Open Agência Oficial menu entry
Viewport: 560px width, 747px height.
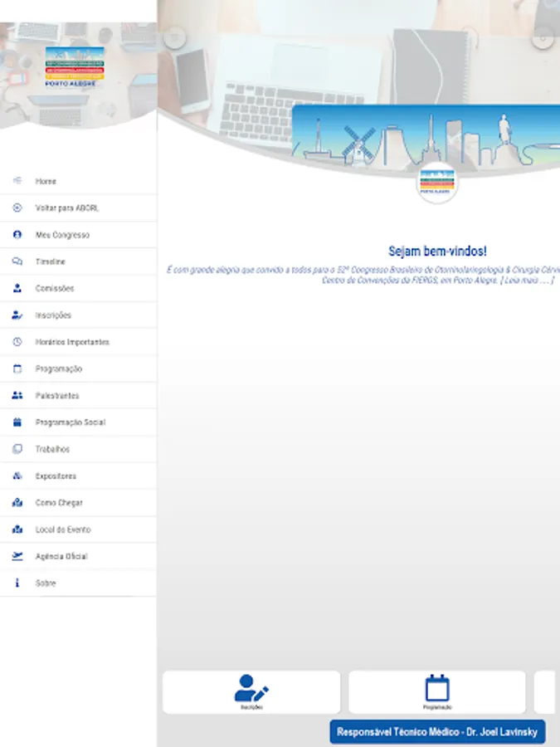(x=78, y=556)
